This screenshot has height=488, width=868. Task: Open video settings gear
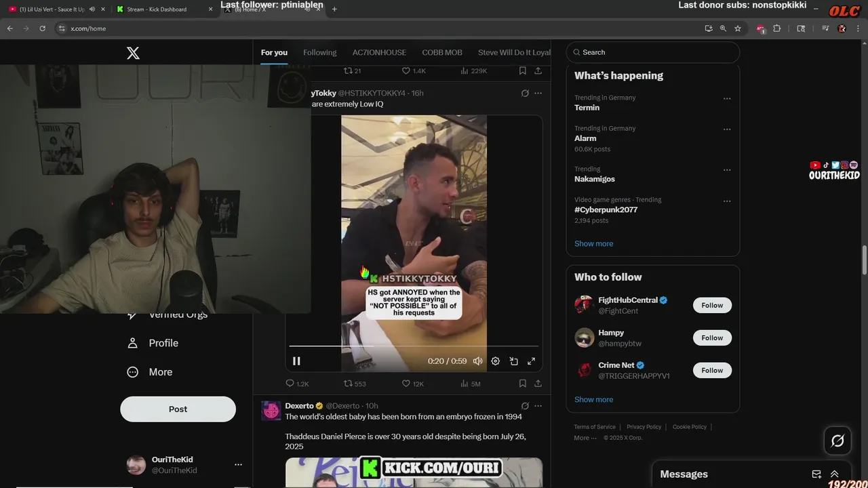pos(496,361)
